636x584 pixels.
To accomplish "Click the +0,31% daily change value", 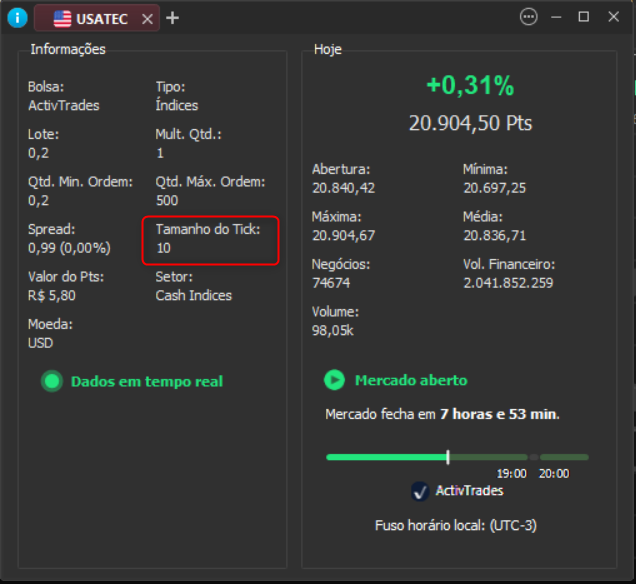I will 470,86.
